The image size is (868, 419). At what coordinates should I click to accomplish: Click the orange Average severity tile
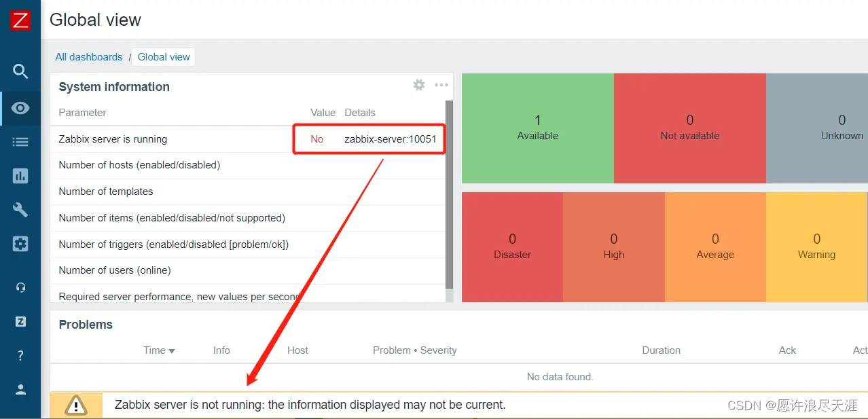click(715, 247)
